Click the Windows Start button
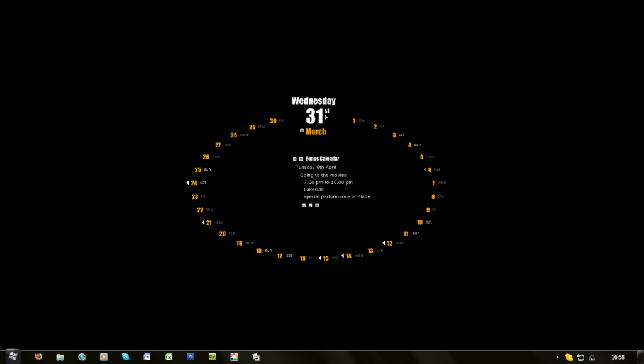 (x=13, y=356)
